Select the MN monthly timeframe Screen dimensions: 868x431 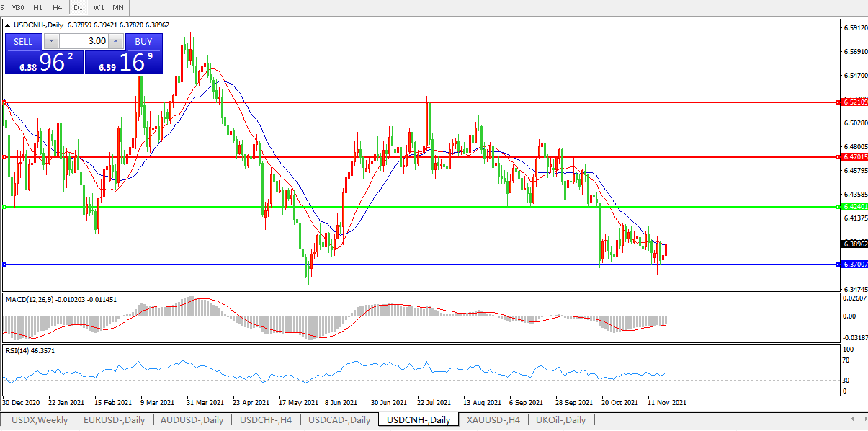118,7
